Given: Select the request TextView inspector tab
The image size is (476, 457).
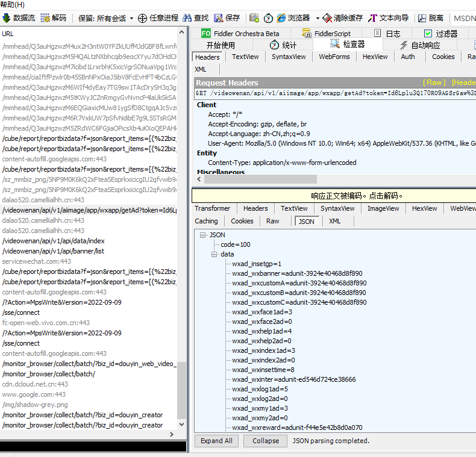Looking at the screenshot, I should [x=245, y=57].
